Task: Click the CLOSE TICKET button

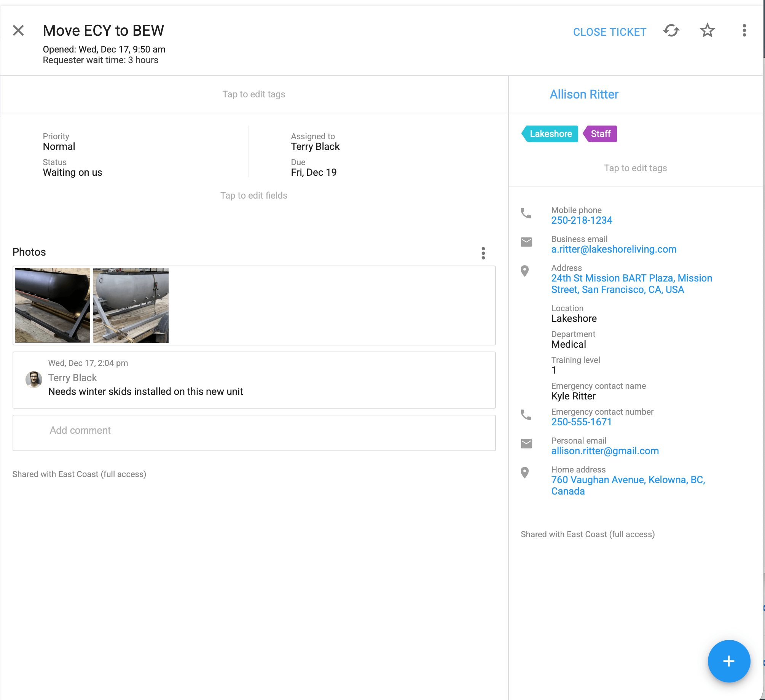Action: (609, 32)
